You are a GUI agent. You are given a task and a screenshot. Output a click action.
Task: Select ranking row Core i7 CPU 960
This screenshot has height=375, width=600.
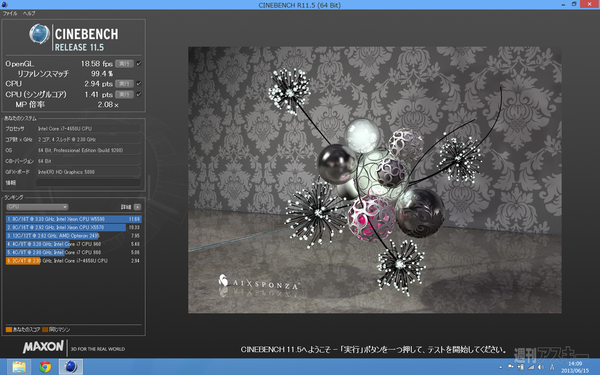point(73,244)
